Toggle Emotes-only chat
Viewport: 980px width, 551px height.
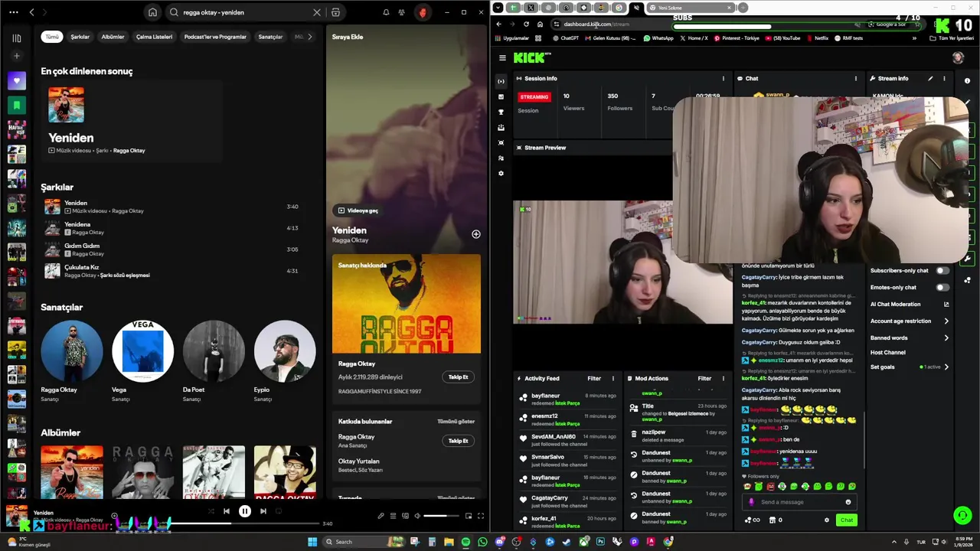(x=942, y=287)
